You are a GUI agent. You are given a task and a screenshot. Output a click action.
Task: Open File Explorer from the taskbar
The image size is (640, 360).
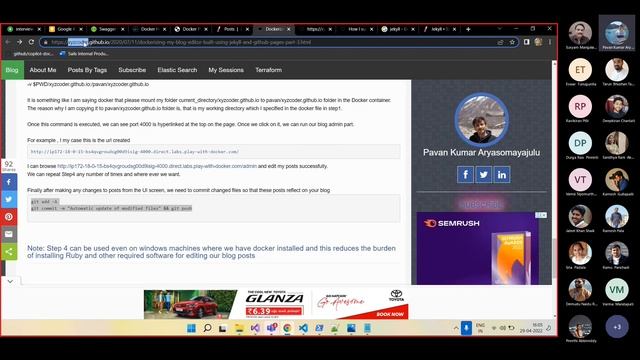pyautogui.click(x=239, y=328)
